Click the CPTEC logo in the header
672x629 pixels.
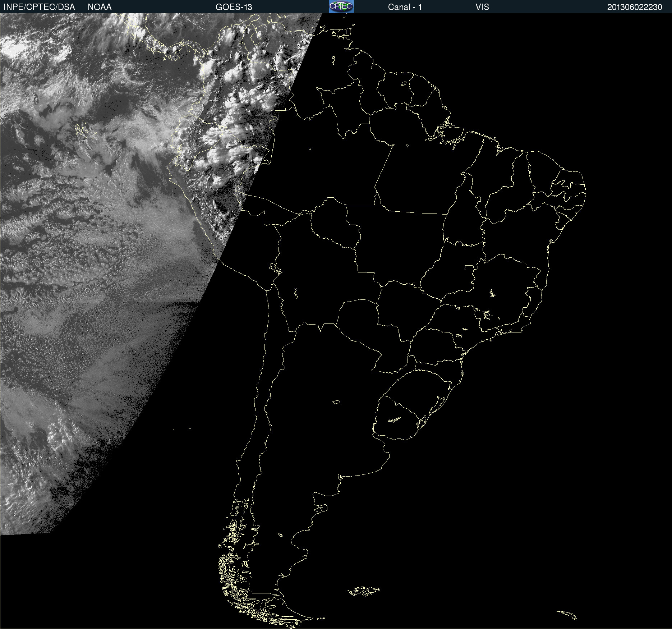click(x=341, y=6)
